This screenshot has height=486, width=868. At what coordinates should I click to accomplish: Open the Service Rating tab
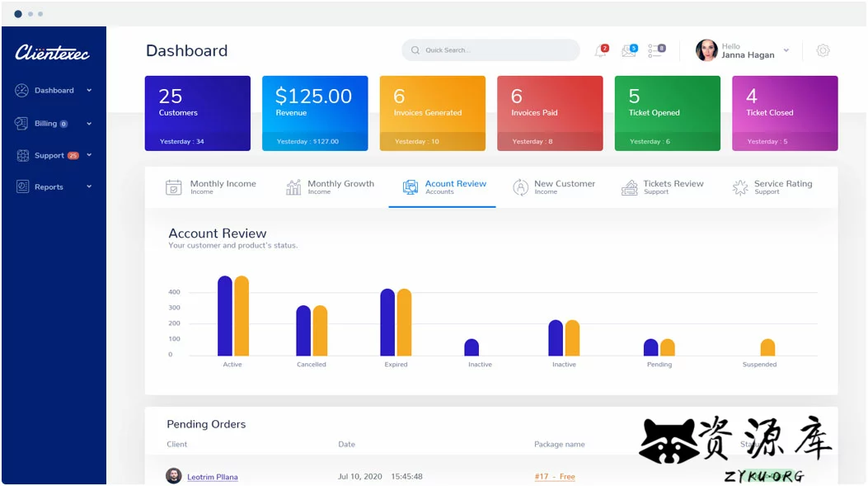(x=772, y=187)
